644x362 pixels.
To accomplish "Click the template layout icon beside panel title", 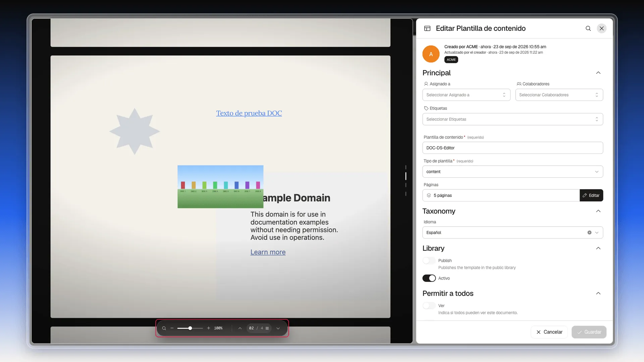I will 427,28.
